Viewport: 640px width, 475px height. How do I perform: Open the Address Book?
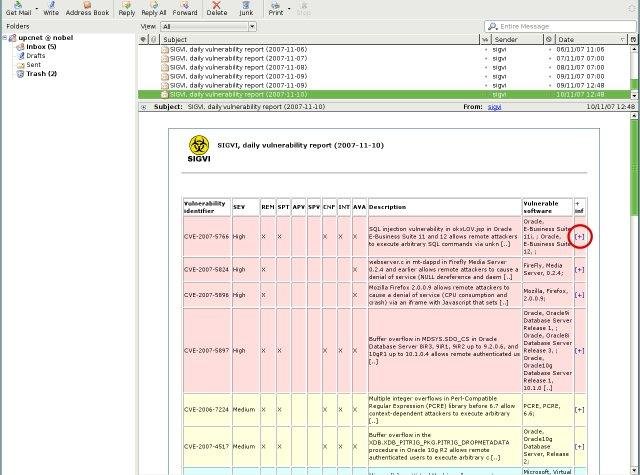coord(87,9)
